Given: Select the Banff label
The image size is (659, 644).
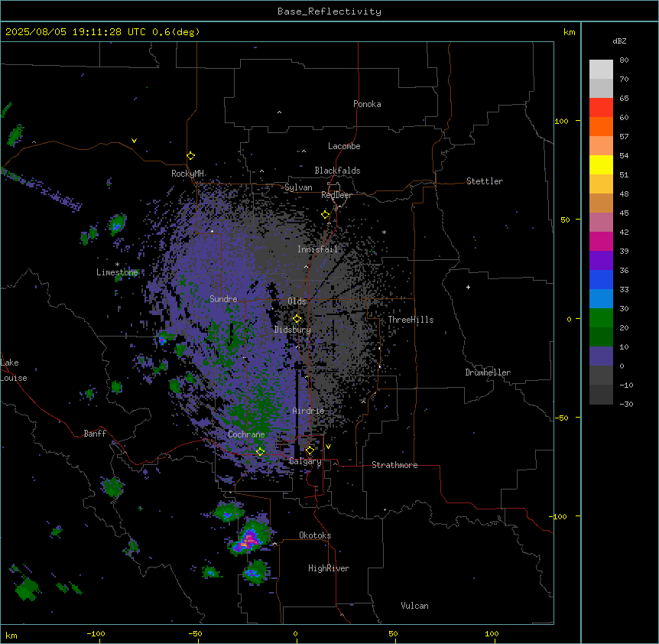Looking at the screenshot, I should 95,434.
